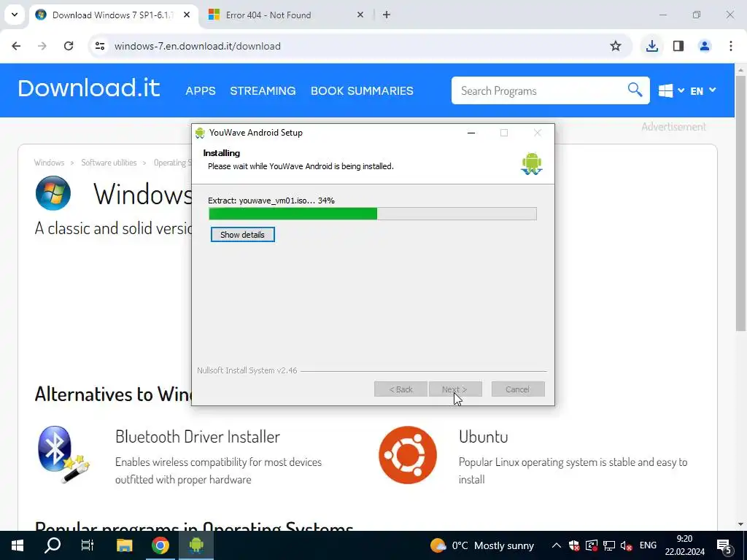This screenshot has height=560, width=747.
Task: Click the page vertical scrollbar
Action: tap(740, 203)
